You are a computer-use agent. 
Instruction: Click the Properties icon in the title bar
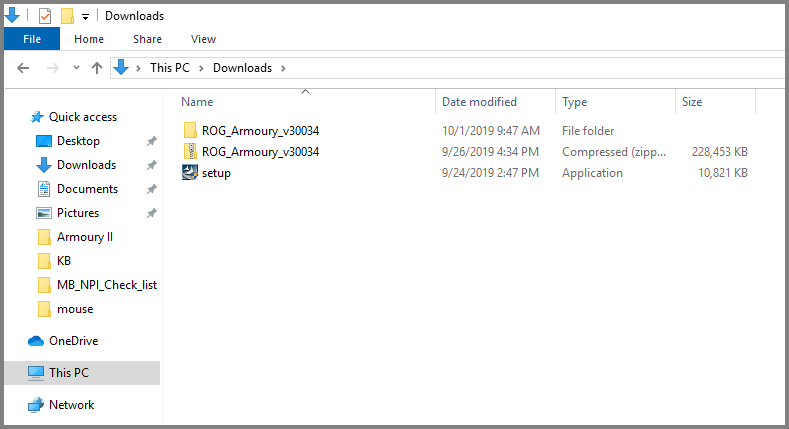coord(45,16)
